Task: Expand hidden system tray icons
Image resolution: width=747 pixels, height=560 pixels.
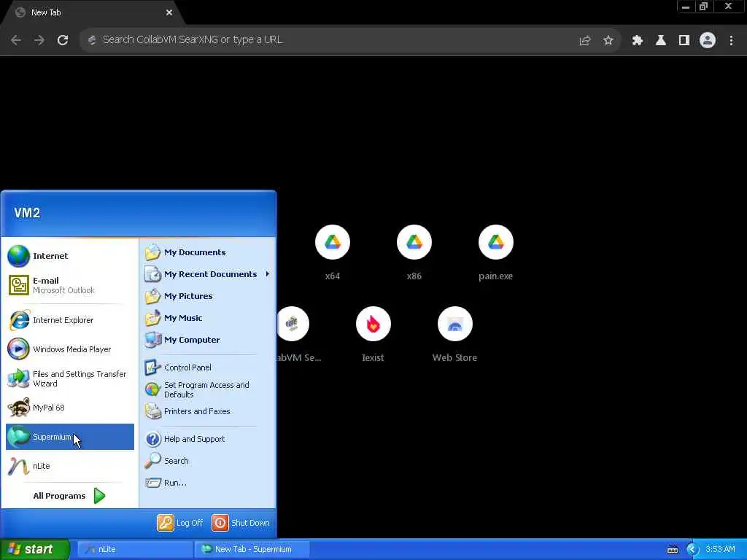Action: click(x=692, y=550)
